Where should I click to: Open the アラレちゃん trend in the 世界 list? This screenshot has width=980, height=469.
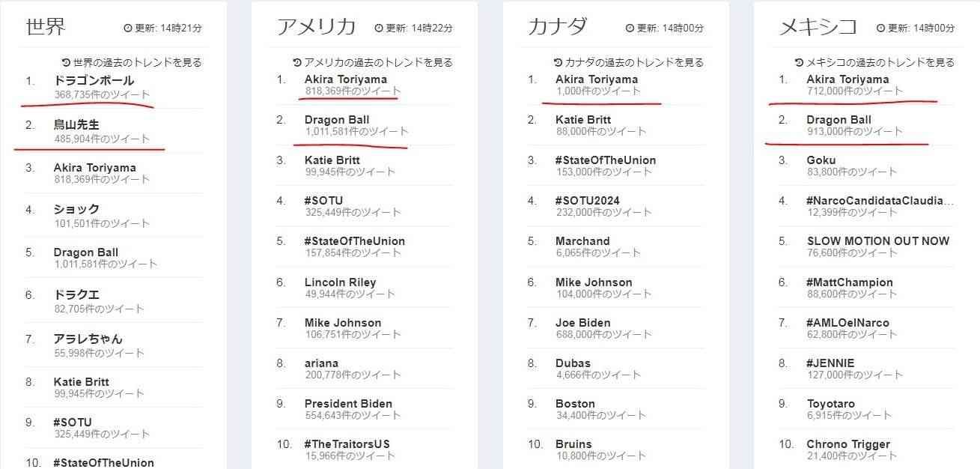pos(88,339)
